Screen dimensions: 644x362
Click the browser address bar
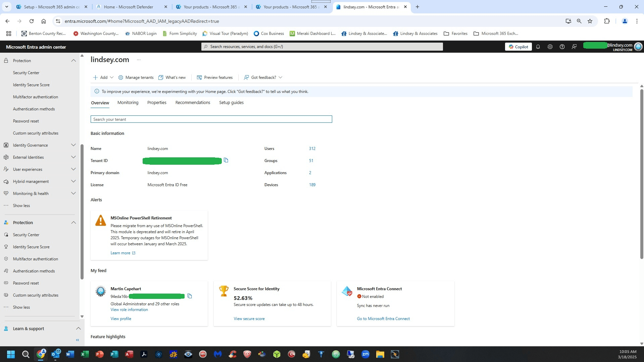(309, 21)
